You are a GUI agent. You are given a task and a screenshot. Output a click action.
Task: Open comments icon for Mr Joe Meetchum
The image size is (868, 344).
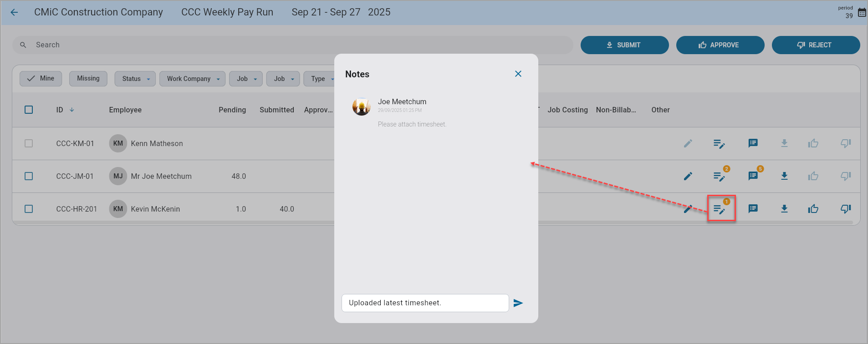pos(753,176)
